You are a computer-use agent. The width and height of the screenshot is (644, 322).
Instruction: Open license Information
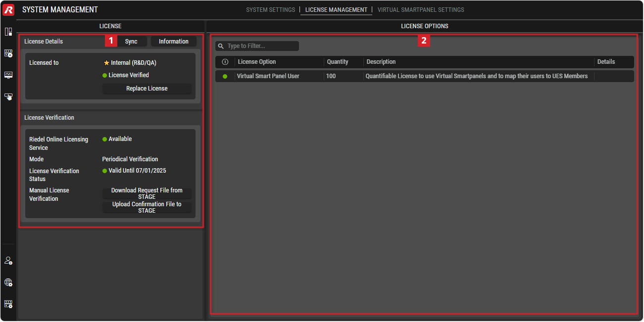pyautogui.click(x=174, y=42)
